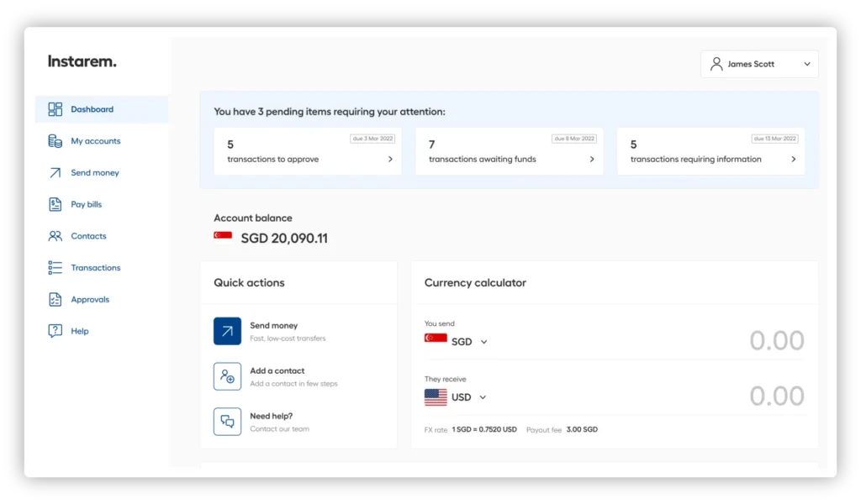This screenshot has height=504, width=861.
Task: Click the 'Account balance' label
Action: [x=253, y=218]
